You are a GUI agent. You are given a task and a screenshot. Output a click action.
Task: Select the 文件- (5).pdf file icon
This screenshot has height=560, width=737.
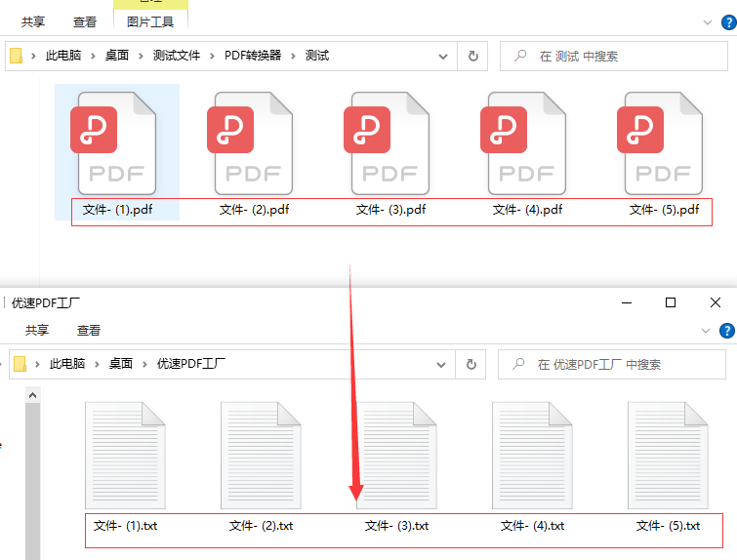click(661, 143)
